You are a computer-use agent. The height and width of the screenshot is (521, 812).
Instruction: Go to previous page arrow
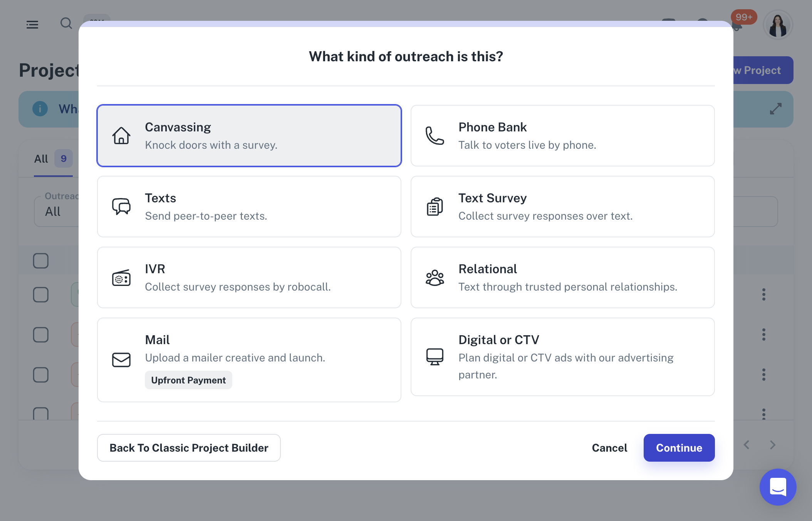pos(747,445)
